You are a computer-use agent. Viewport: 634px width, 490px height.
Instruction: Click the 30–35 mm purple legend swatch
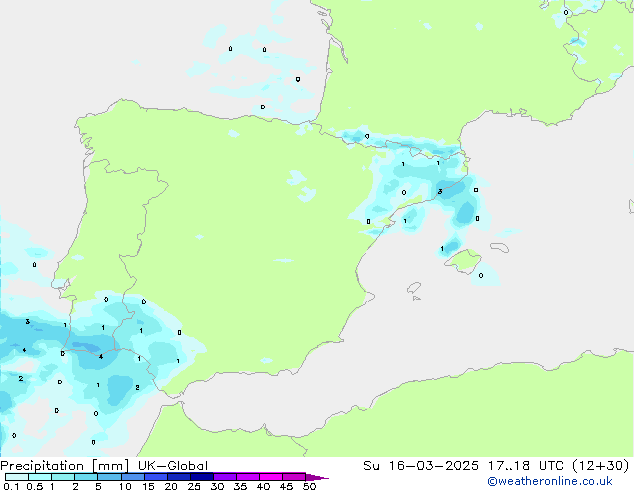tap(224, 477)
